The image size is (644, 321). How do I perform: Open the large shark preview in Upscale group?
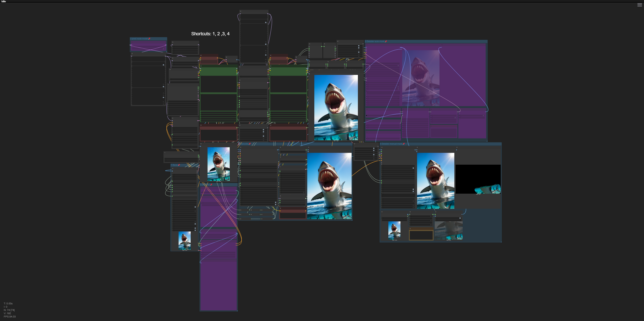329,186
